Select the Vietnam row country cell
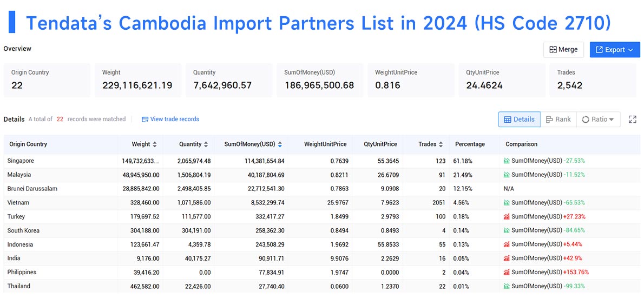The width and height of the screenshot is (644, 298). pyautogui.click(x=61, y=203)
